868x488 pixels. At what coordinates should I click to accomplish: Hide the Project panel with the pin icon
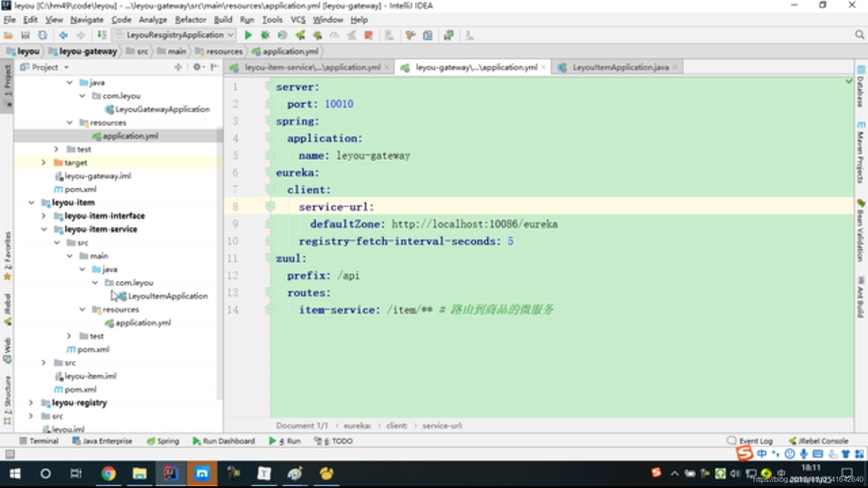tap(214, 67)
